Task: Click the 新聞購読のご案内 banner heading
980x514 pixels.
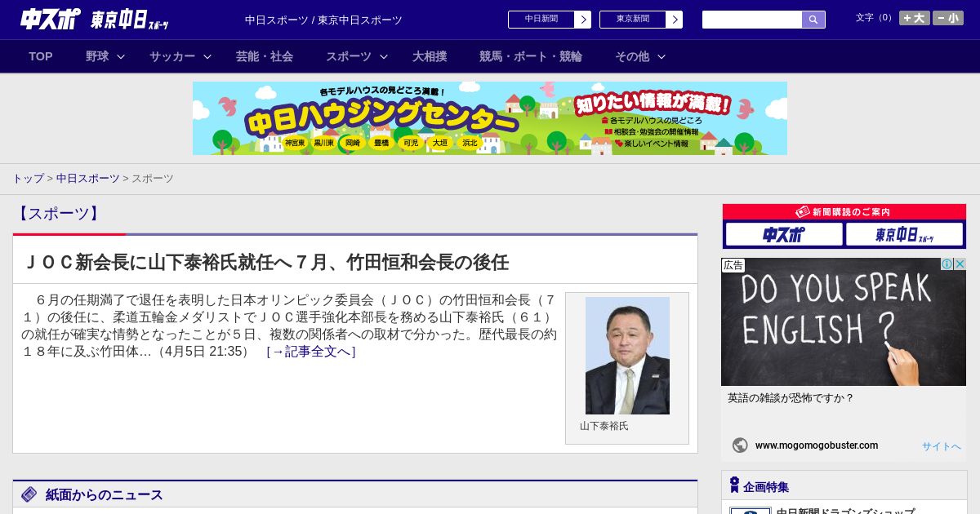Action: [844, 211]
